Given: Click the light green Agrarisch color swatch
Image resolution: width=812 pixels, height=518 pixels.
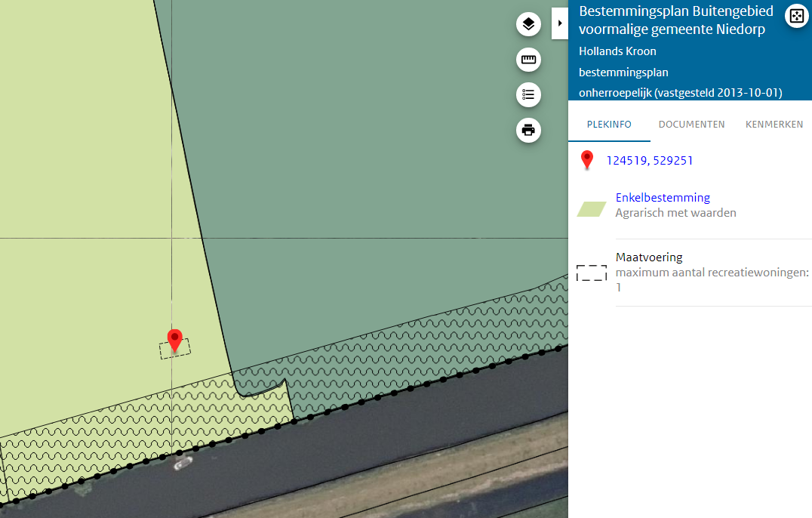Looking at the screenshot, I should [592, 209].
